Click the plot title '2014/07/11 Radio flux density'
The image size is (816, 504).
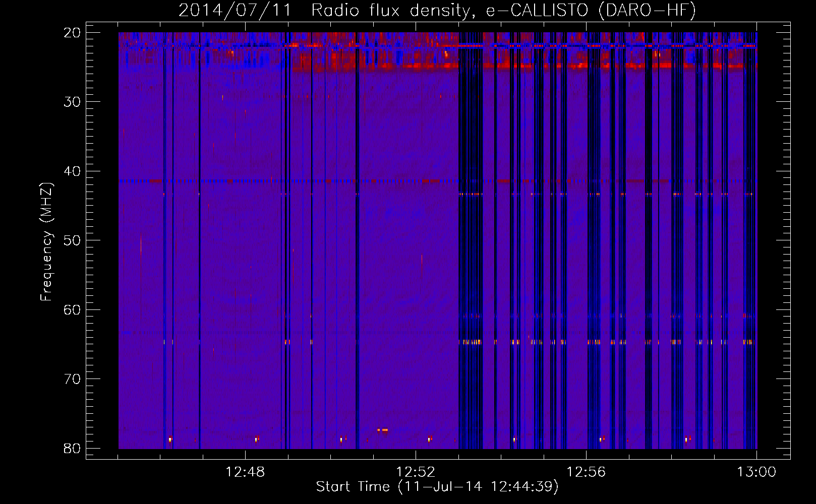[437, 10]
